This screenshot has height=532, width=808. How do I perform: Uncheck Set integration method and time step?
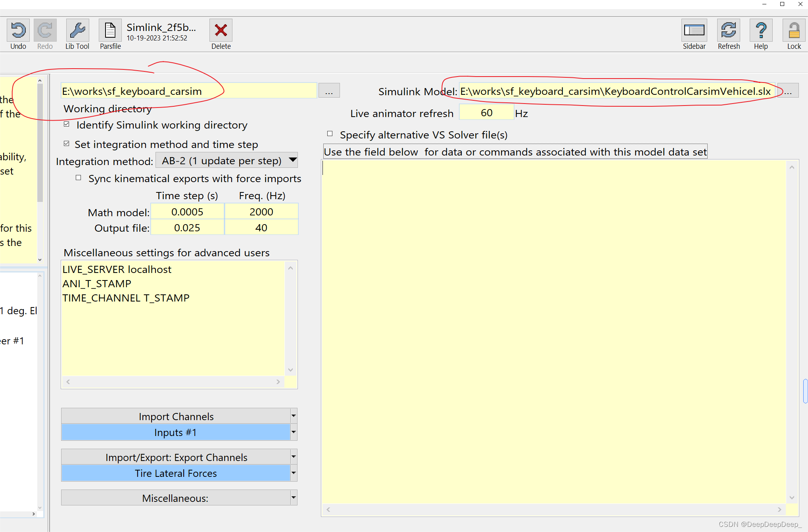pyautogui.click(x=66, y=143)
